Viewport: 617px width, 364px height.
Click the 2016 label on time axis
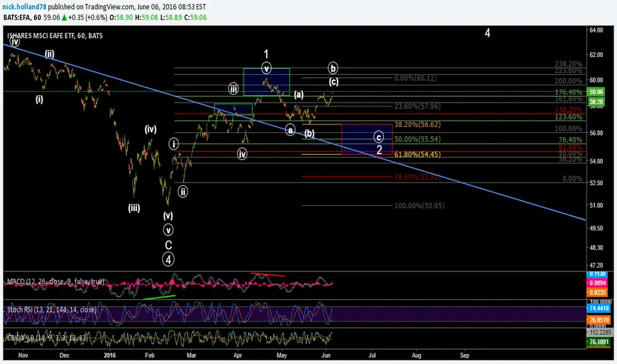pyautogui.click(x=110, y=355)
